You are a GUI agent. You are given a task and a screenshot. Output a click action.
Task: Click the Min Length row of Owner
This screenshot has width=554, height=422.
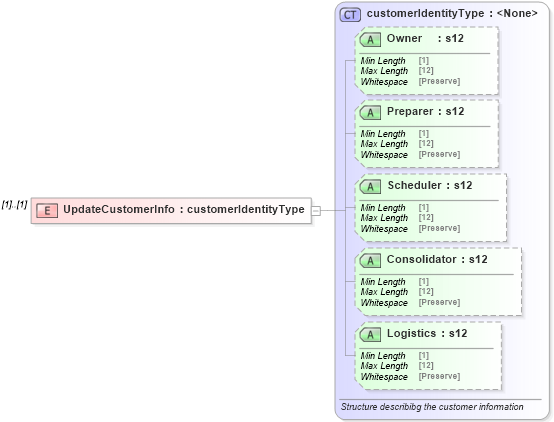click(395, 61)
